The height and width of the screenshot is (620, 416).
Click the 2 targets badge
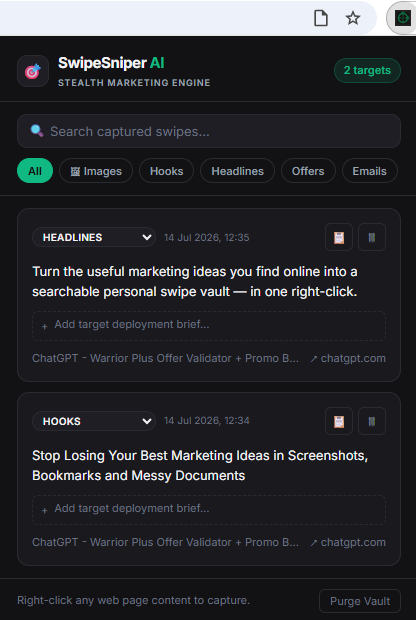[367, 70]
